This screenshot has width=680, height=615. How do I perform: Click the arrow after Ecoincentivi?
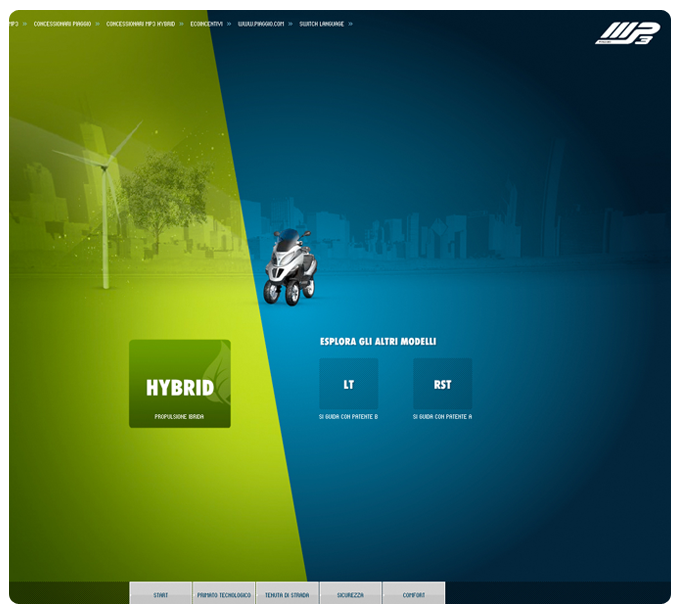229,24
